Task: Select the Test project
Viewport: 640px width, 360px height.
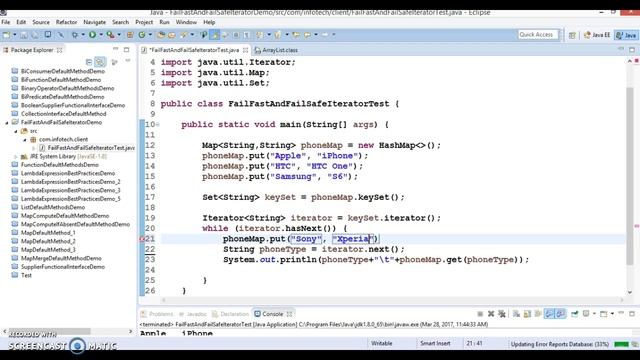Action: coord(26,275)
